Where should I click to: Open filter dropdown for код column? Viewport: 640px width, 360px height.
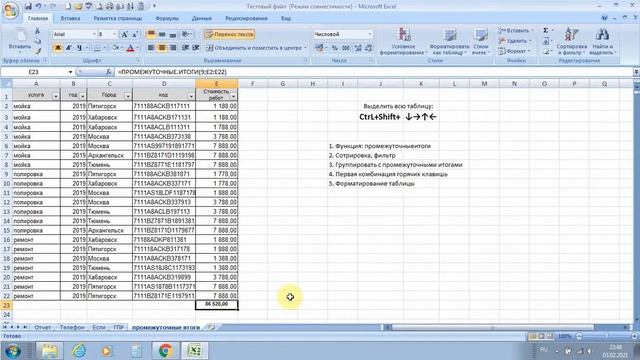191,96
